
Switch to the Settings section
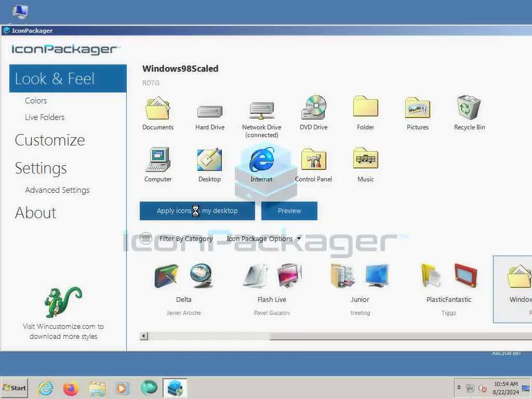41,168
